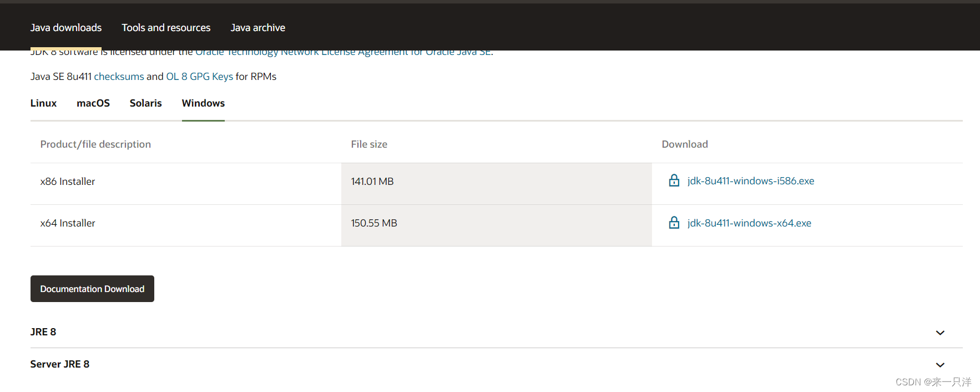
Task: Click the JRE 8 heading
Action: click(x=43, y=332)
